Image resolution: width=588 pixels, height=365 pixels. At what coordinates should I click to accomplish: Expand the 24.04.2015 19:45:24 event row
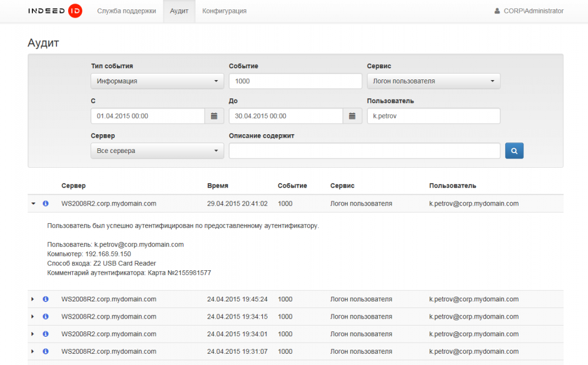33,299
